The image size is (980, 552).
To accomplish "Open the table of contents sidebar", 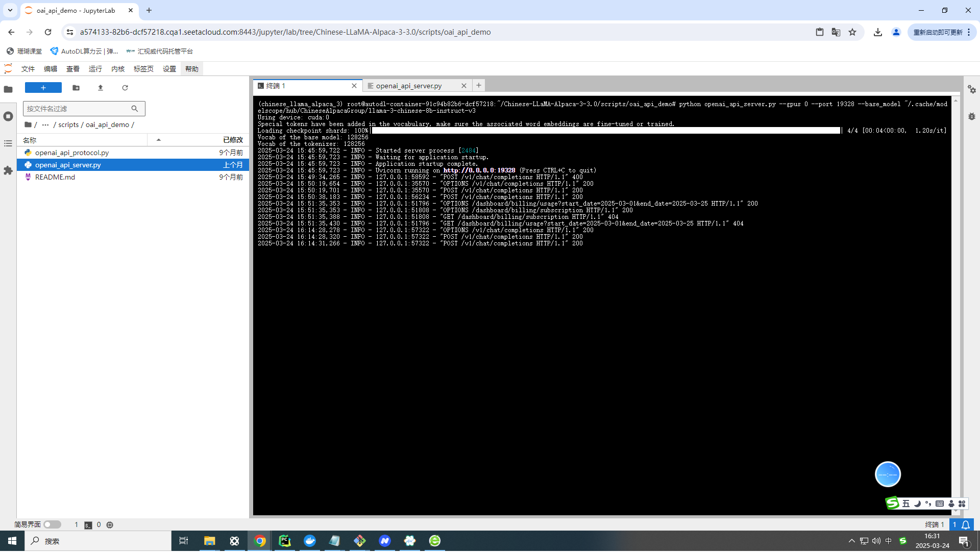I will 8,144.
